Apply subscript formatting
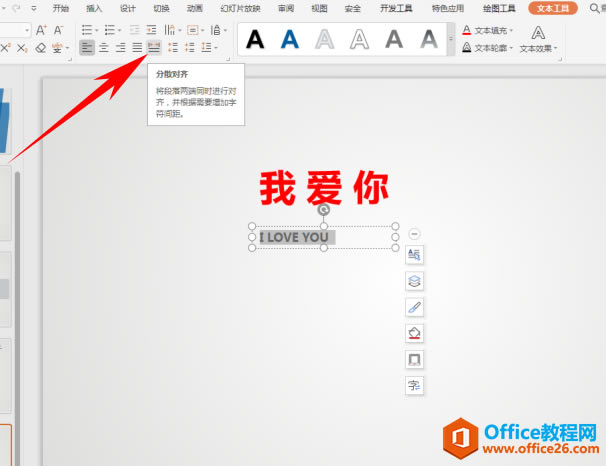This screenshot has height=466, width=606. (22, 48)
